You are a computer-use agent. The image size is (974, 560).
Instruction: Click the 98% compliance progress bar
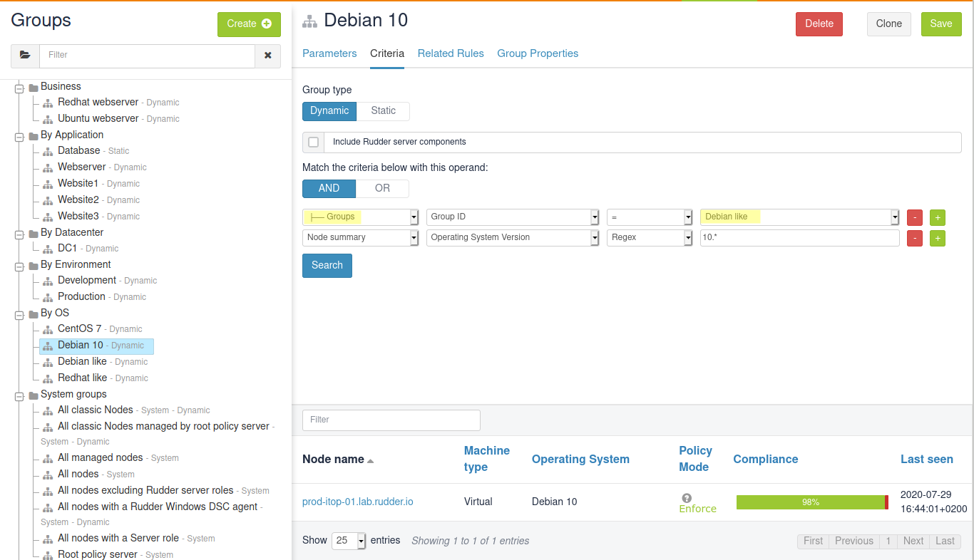tap(811, 502)
